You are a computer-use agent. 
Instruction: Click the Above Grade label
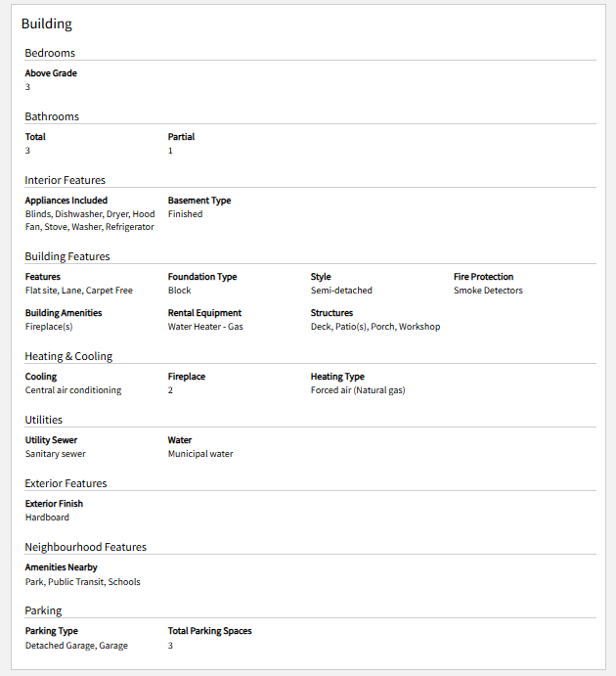[x=51, y=73]
